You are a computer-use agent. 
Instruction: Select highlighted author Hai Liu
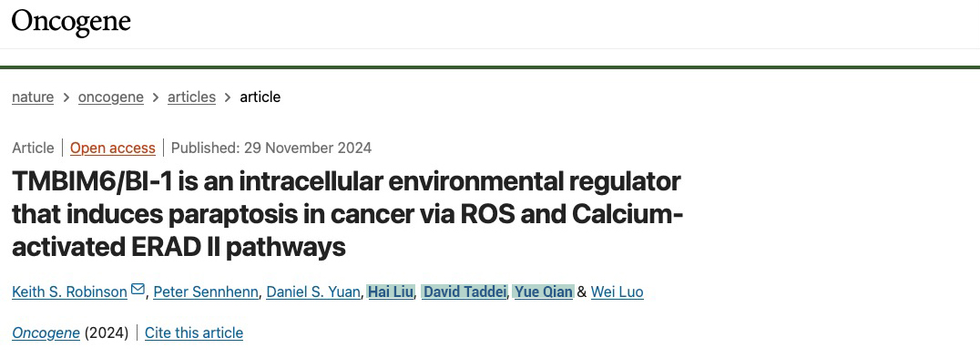point(391,292)
